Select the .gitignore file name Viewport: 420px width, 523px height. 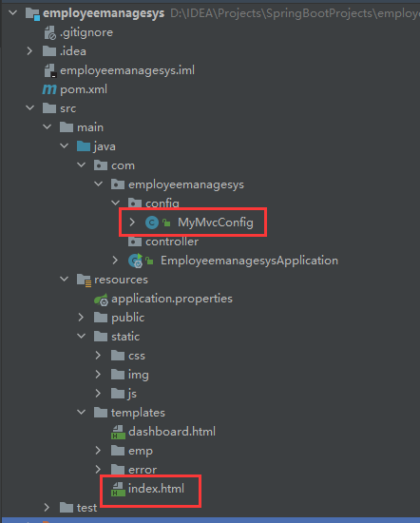[x=86, y=32]
